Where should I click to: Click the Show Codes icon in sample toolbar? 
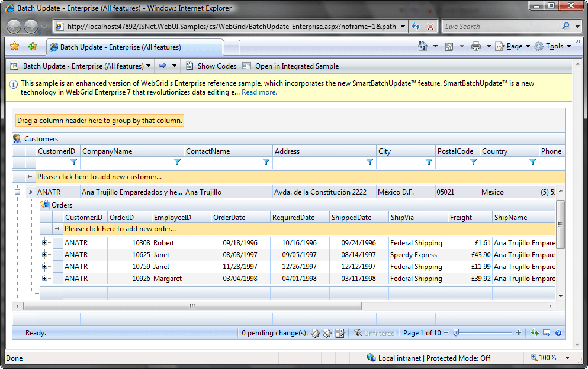(189, 66)
